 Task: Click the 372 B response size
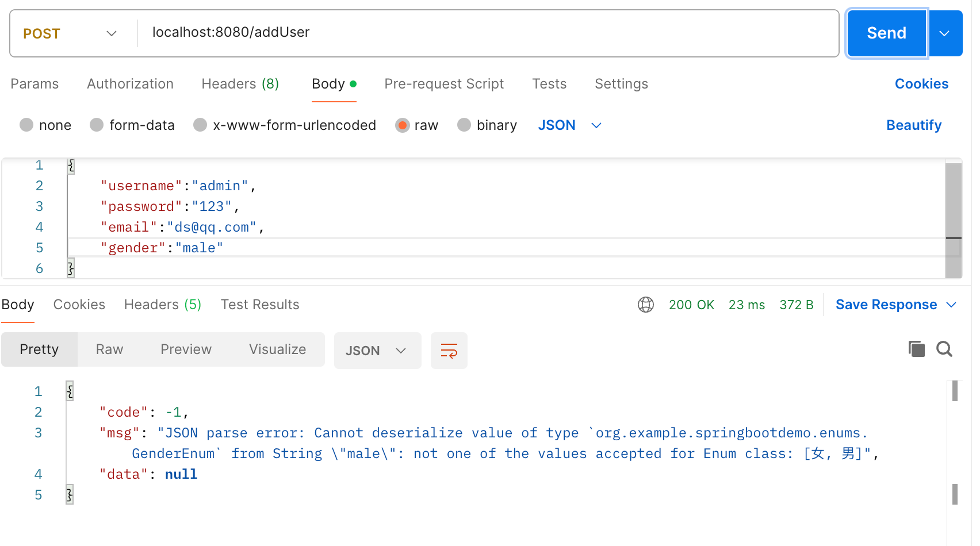coord(797,305)
